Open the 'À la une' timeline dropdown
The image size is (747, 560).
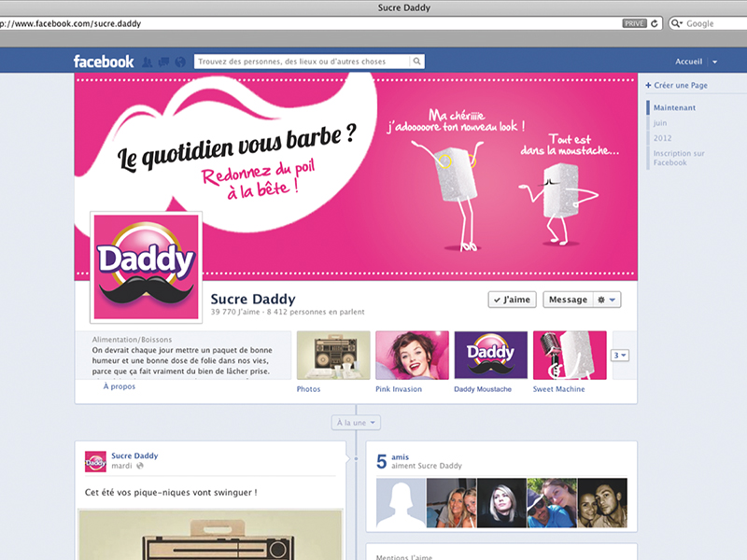tap(354, 423)
